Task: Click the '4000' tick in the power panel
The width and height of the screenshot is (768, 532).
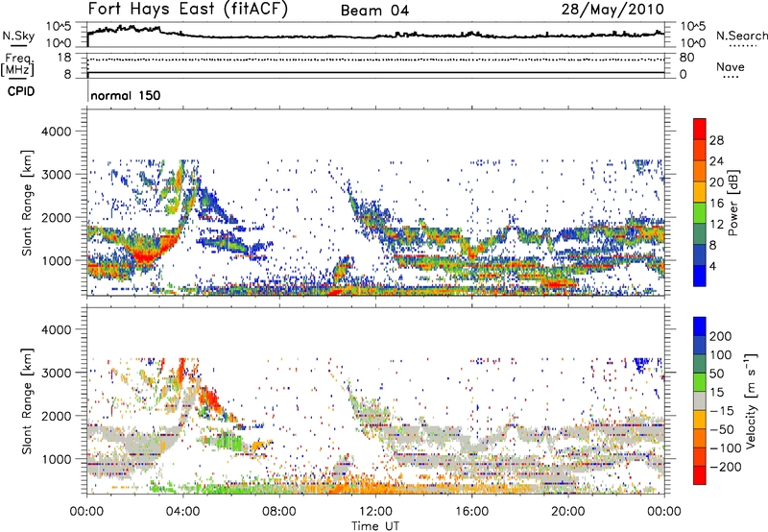Action: pyautogui.click(x=56, y=132)
